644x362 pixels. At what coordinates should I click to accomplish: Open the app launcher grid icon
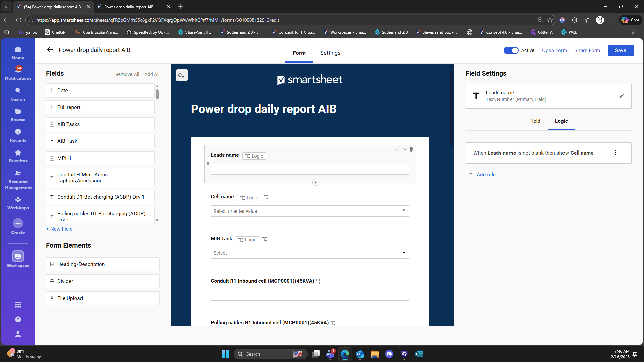coord(18,305)
